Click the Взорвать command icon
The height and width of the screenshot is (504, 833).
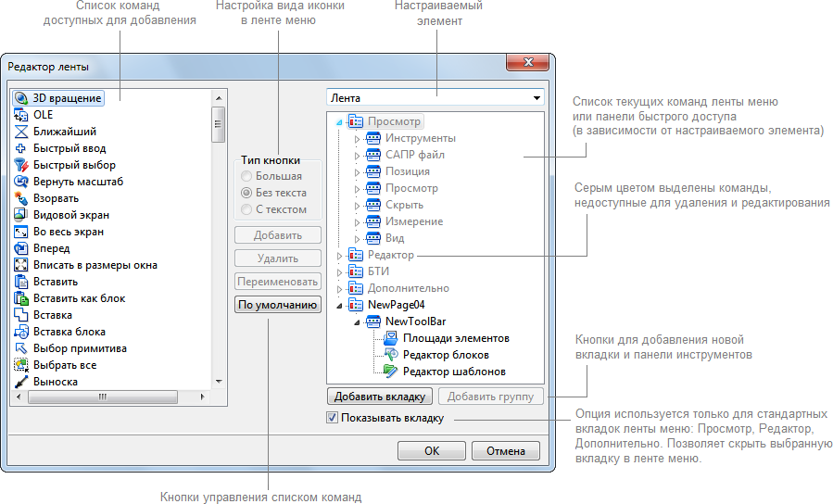coord(20,198)
